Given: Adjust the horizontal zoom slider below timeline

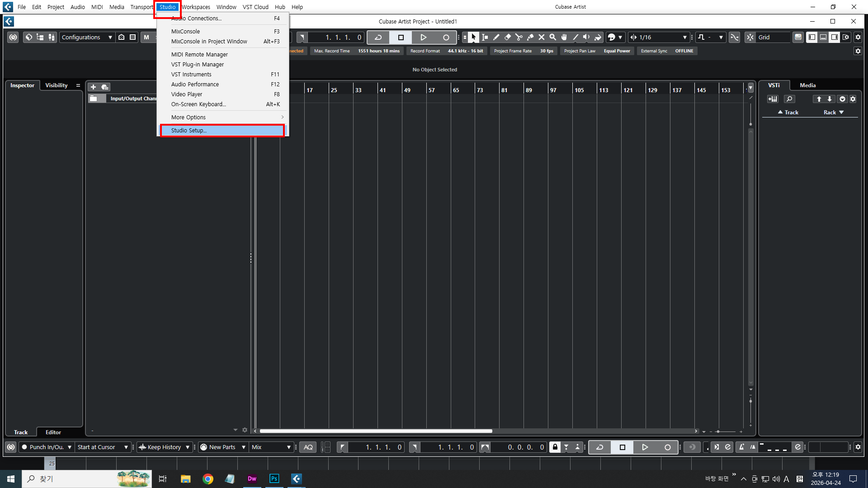Looking at the screenshot, I should pyautogui.click(x=725, y=432).
